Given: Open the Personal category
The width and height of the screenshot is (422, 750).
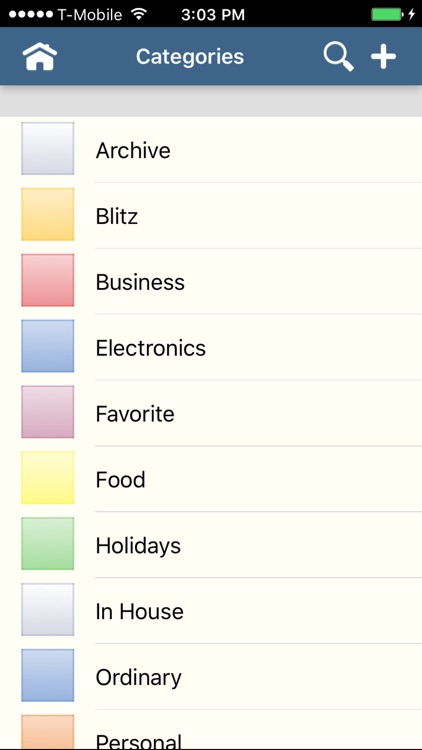Looking at the screenshot, I should (x=211, y=730).
